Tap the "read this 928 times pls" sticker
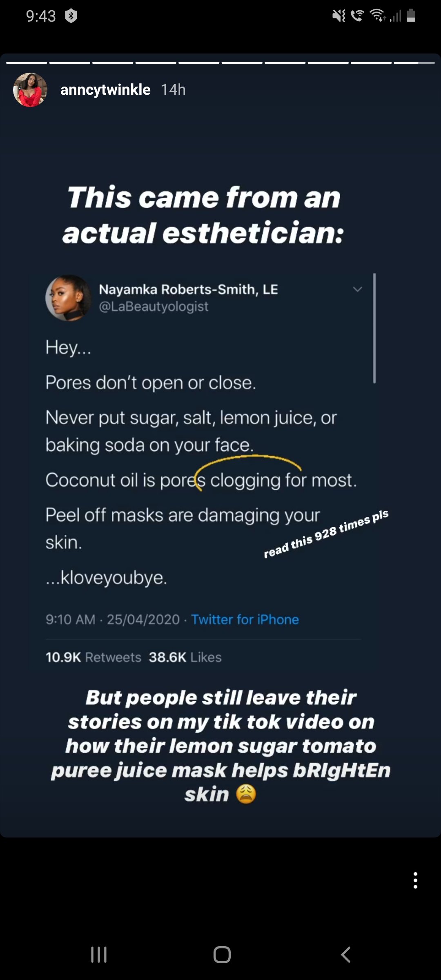The image size is (441, 980). [326, 533]
